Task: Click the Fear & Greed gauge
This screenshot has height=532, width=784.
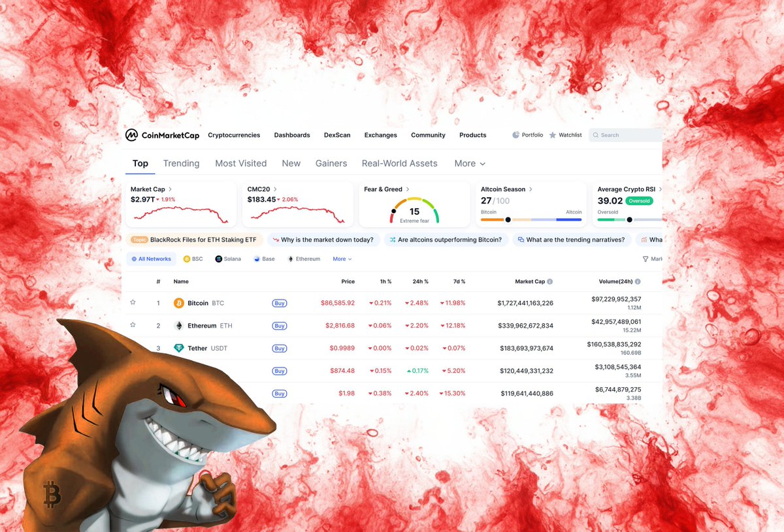Action: tap(415, 210)
